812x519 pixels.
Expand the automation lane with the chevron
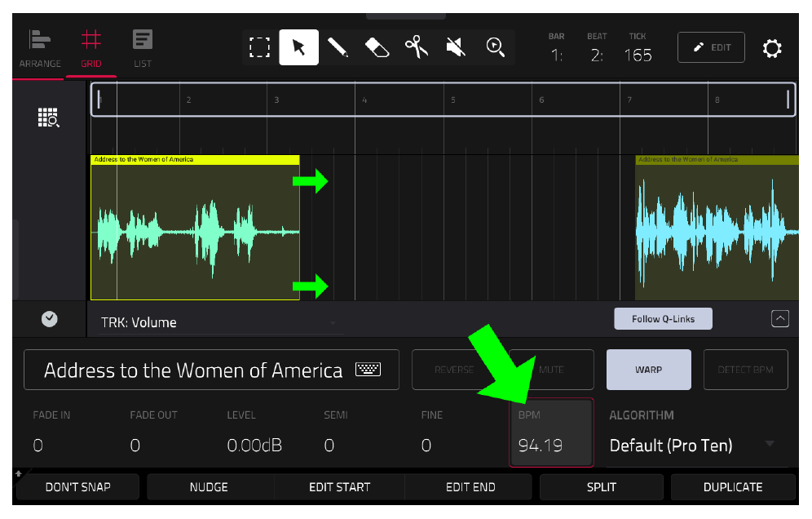pos(780,318)
